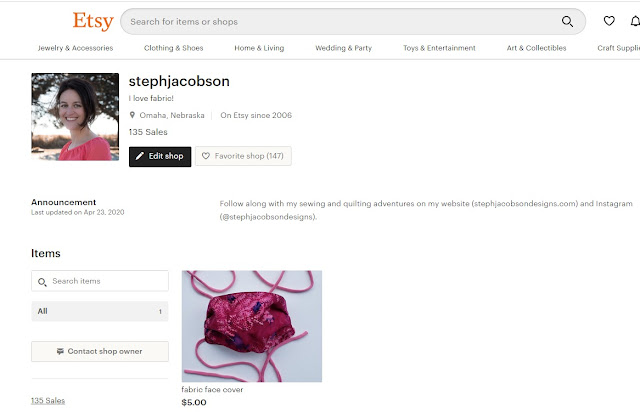Click the chat icon on Contact shop owner
The height and width of the screenshot is (412, 640).
[60, 351]
